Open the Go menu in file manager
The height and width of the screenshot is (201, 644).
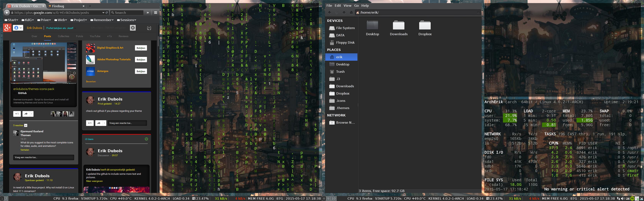(356, 6)
